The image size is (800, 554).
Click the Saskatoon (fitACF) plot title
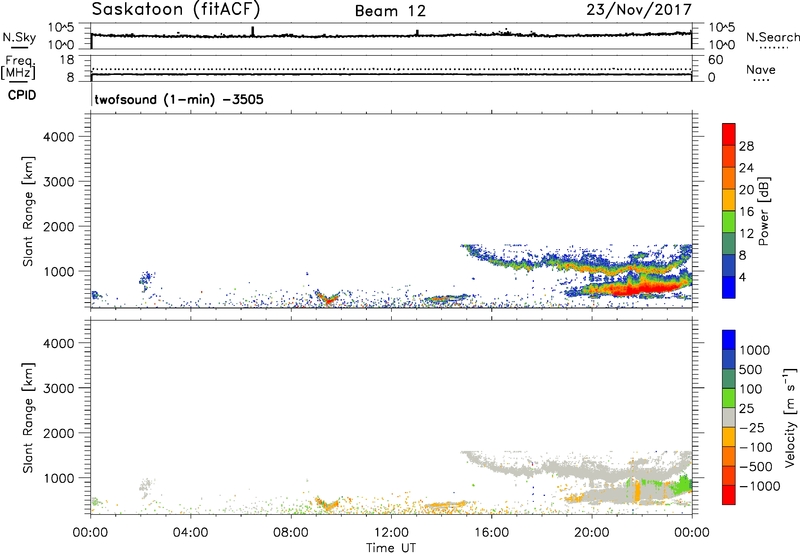[176, 9]
